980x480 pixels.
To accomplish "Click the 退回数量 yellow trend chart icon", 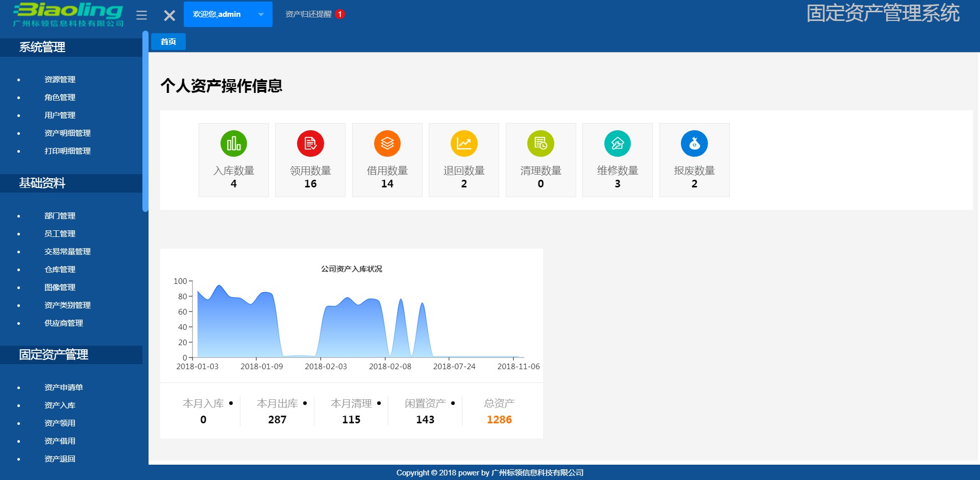I will [x=464, y=143].
